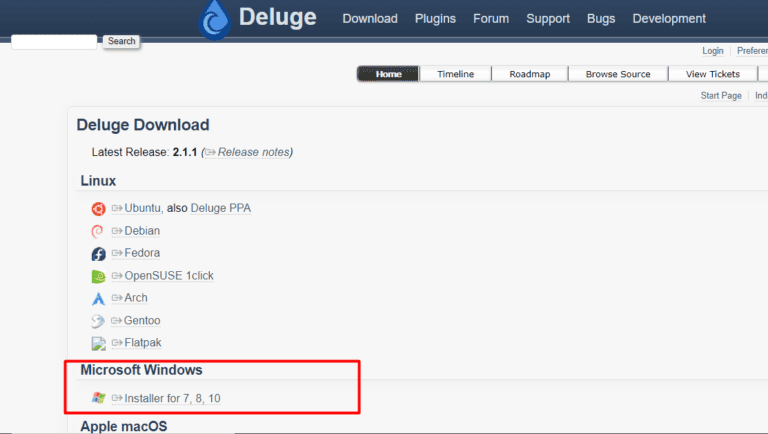Viewport: 768px width, 434px height.
Task: Open the Gentoo download link
Action: click(136, 320)
